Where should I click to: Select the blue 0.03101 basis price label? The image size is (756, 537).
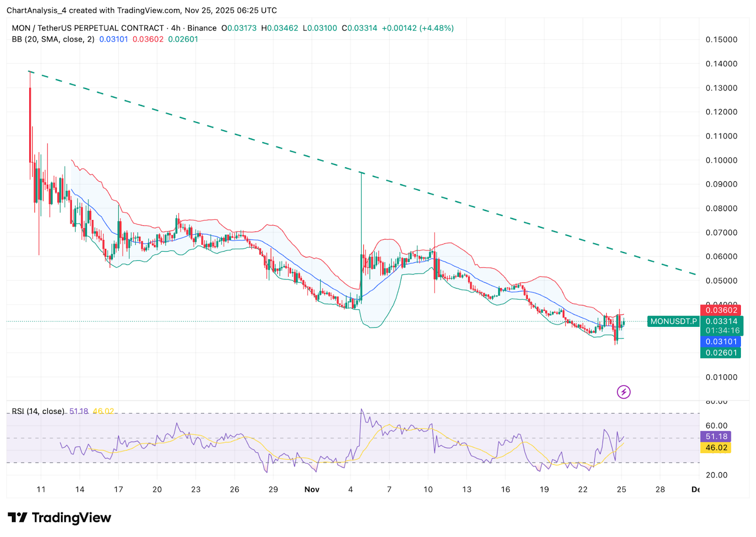coord(721,341)
